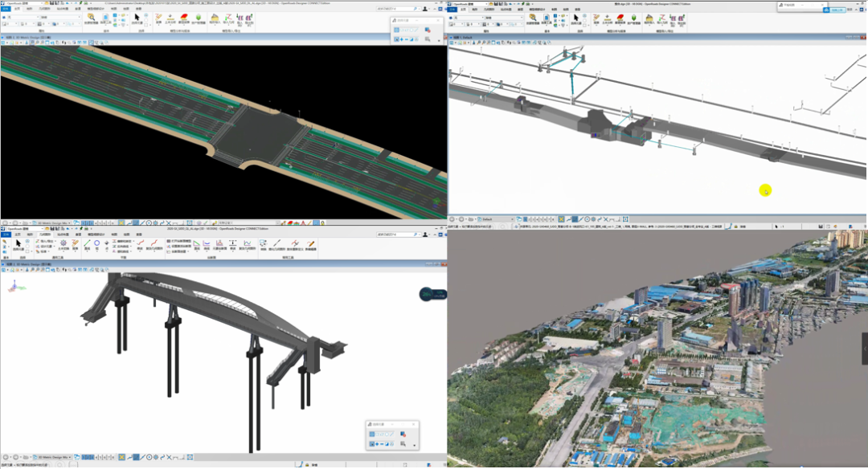
Task: Switch to Geometry tab in top-left road window
Action: click(x=45, y=9)
